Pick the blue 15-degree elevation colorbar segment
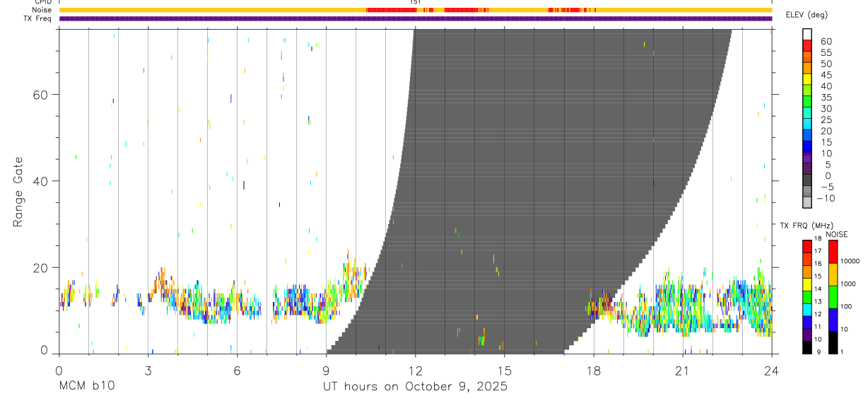868x401 pixels. tap(807, 146)
